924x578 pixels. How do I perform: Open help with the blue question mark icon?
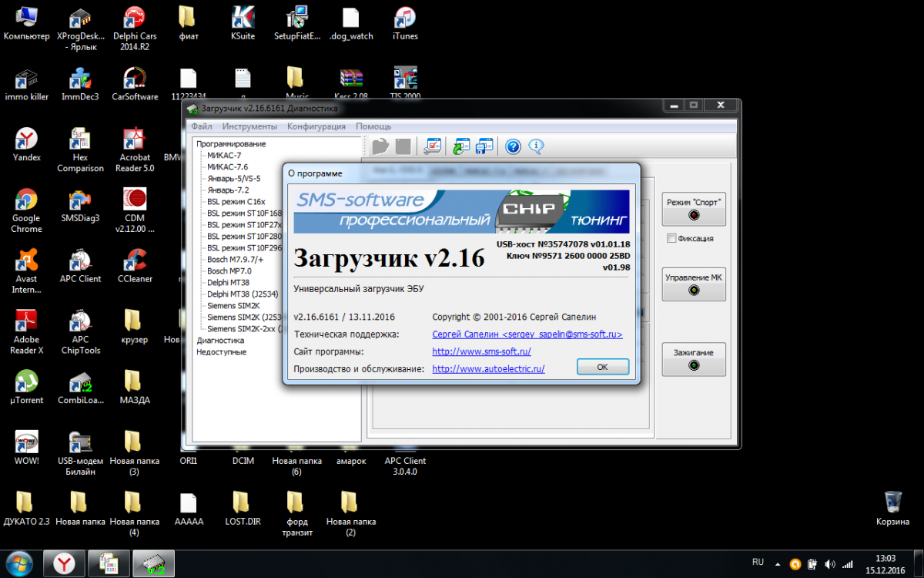click(x=514, y=146)
